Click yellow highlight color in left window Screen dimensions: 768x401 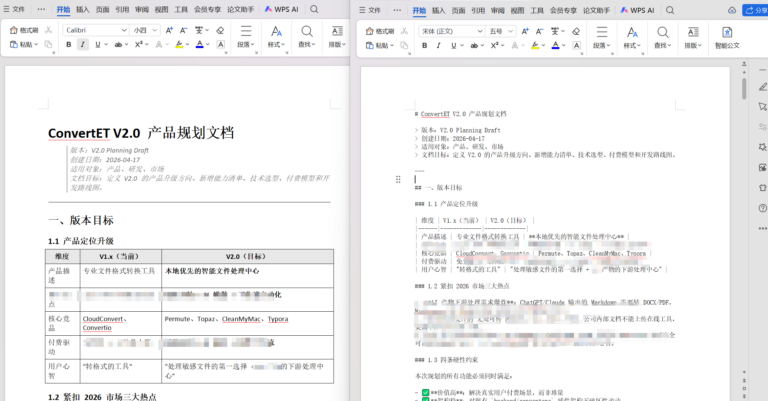click(179, 45)
